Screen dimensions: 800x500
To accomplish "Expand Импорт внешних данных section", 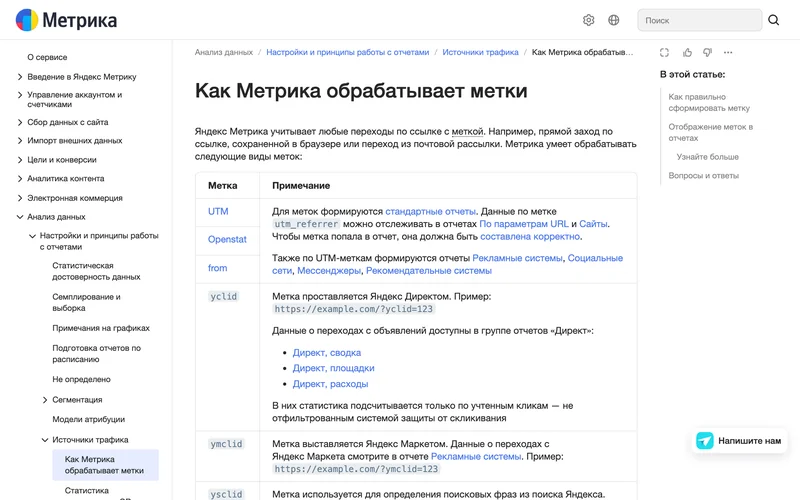I will (x=20, y=141).
